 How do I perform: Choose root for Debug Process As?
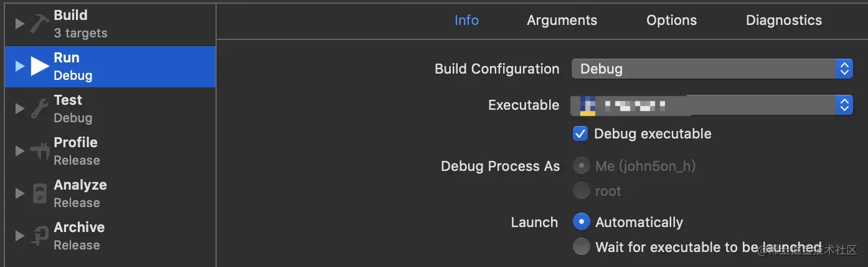[x=581, y=190]
